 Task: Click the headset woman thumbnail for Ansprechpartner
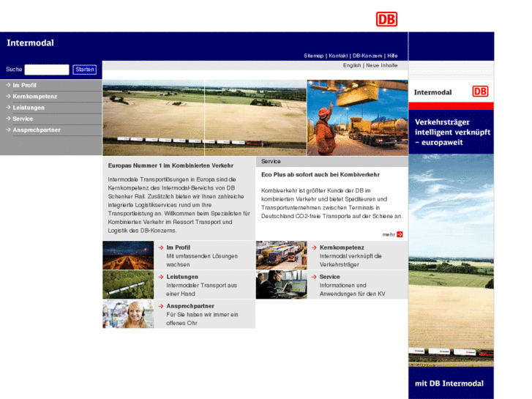[x=128, y=314]
